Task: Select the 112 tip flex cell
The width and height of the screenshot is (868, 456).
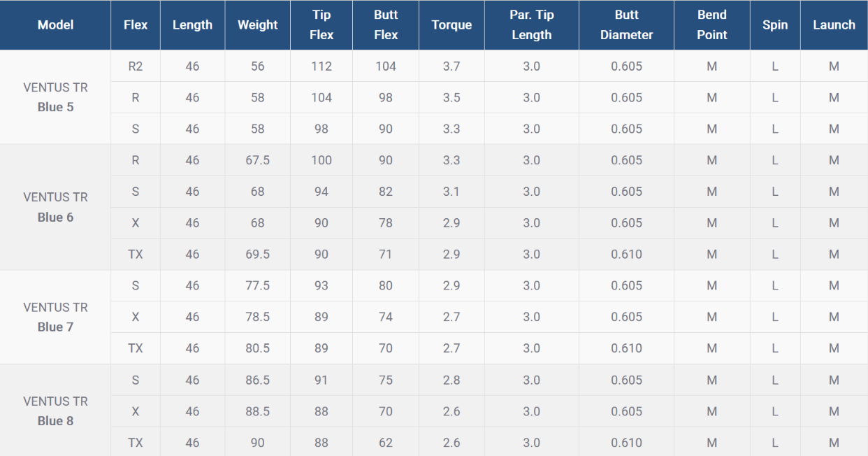Action: click(x=321, y=66)
